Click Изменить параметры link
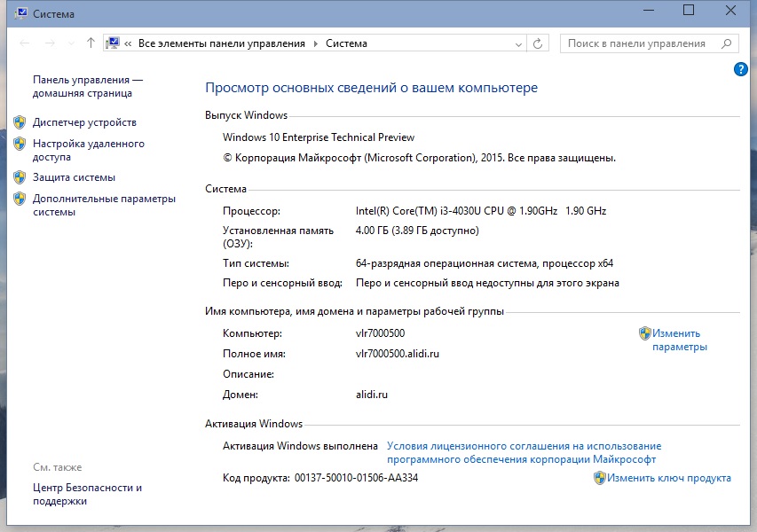 [680, 340]
